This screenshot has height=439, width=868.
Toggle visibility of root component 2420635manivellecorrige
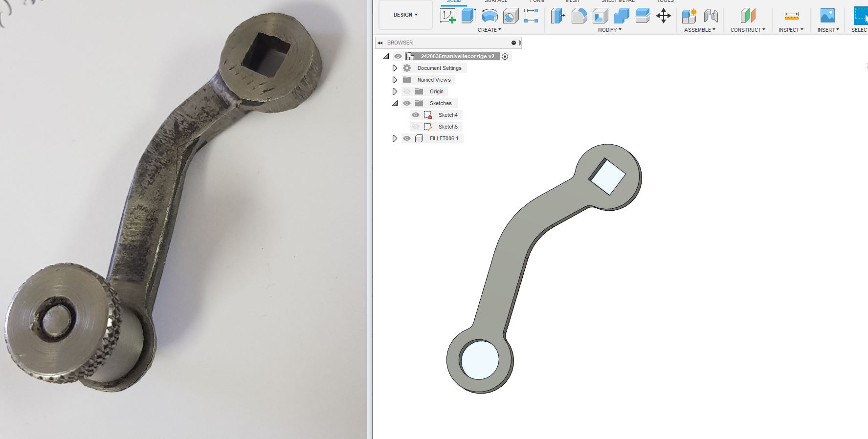[x=398, y=56]
